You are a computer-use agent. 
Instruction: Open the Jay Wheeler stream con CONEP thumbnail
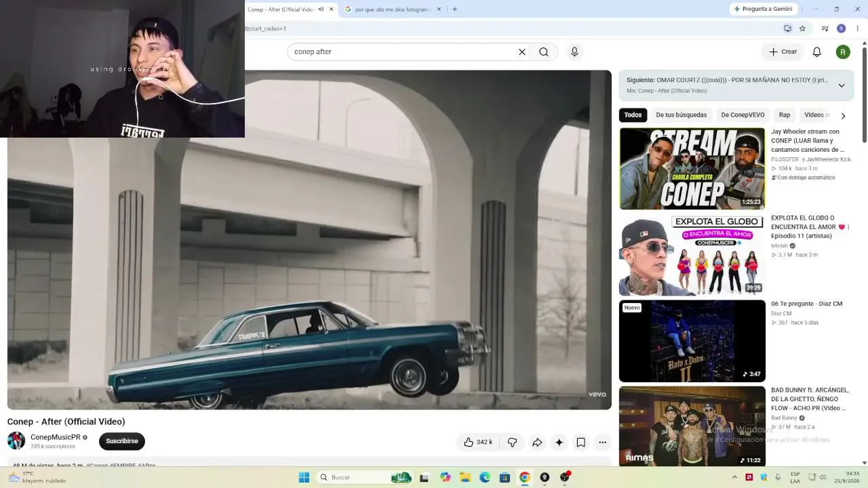692,169
